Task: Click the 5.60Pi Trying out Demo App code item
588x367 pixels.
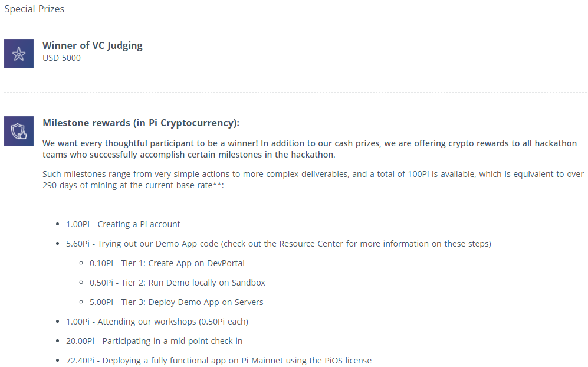Action: (278, 244)
